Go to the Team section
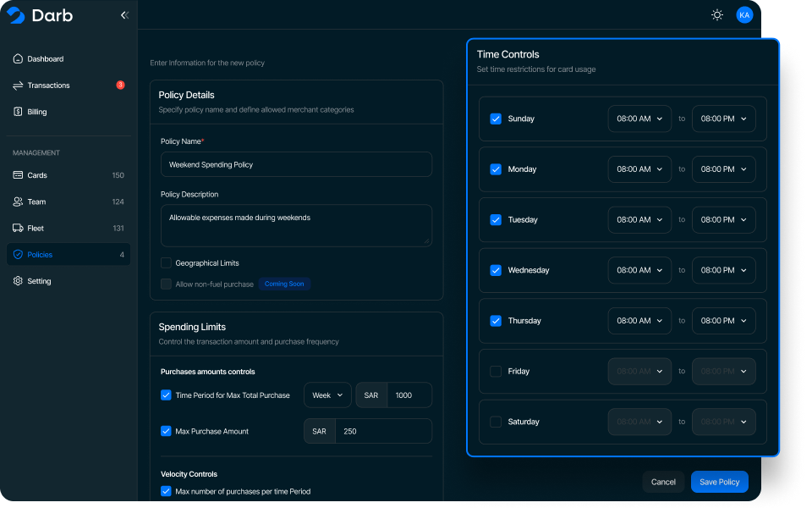 [36, 202]
